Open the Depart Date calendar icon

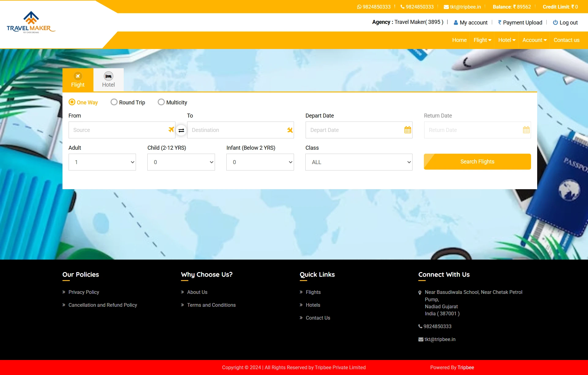tap(408, 130)
